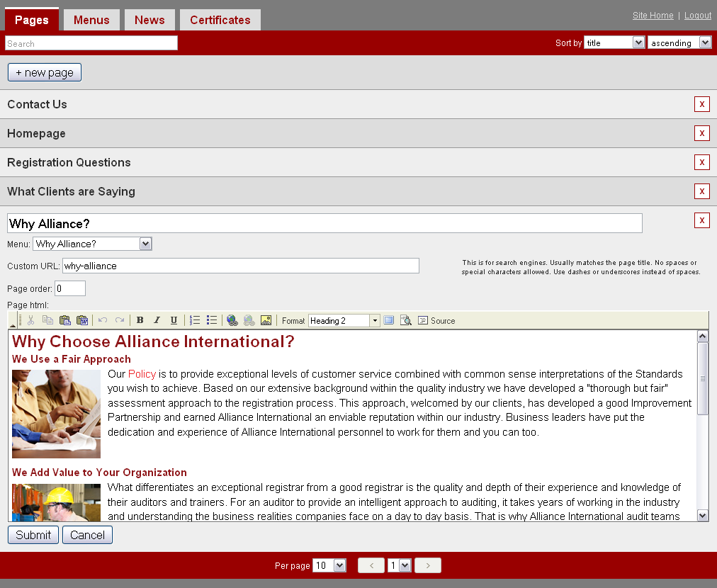Open the Format heading dropdown
This screenshot has width=717, height=588.
[x=375, y=321]
